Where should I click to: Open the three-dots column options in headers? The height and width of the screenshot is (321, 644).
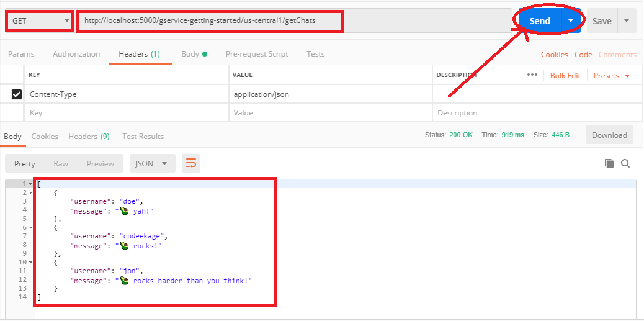tap(532, 75)
